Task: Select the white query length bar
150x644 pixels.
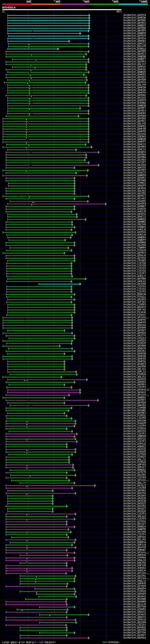Action: [x=62, y=10]
